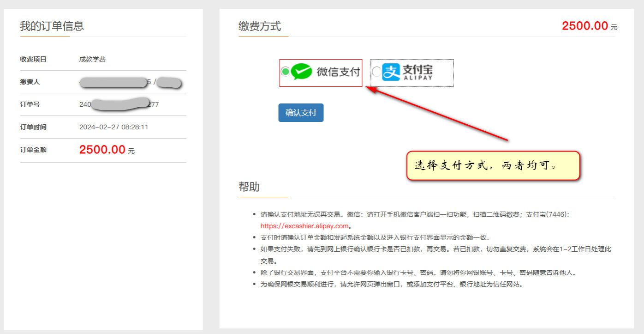Image resolution: width=644 pixels, height=334 pixels.
Task: Click the 微信支付 text label
Action: 338,72
